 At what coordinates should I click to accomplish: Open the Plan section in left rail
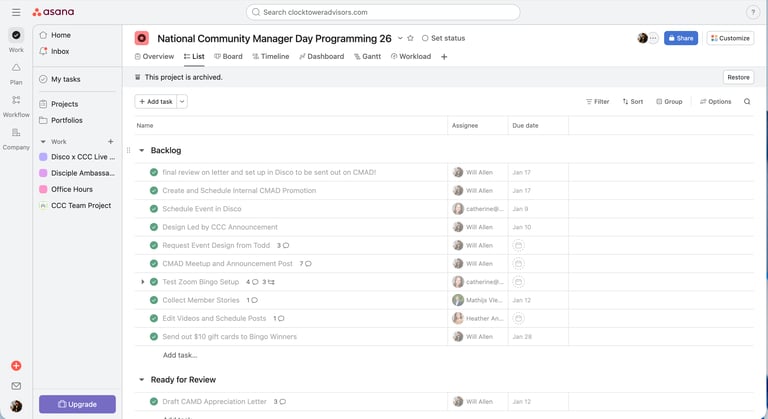click(16, 73)
